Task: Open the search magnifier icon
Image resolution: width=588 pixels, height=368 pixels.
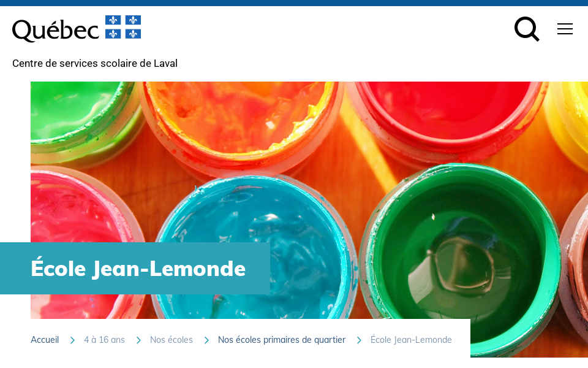Action: [527, 29]
